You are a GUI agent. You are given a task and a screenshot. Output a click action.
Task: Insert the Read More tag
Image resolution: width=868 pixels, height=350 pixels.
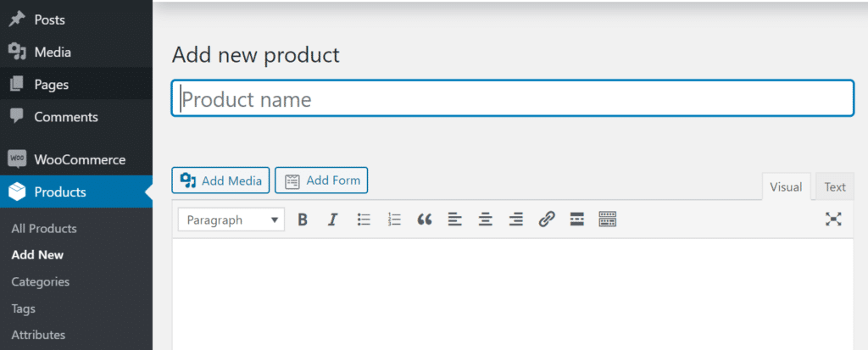click(x=576, y=219)
